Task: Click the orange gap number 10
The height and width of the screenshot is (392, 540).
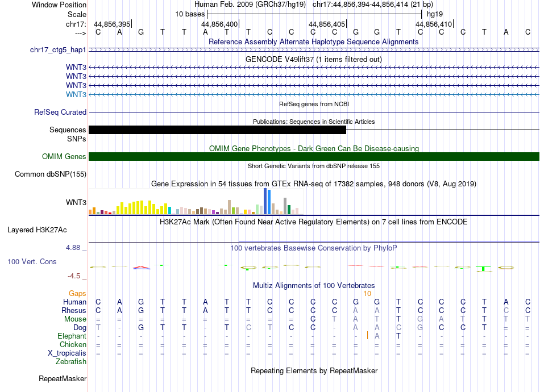Action: [x=367, y=294]
